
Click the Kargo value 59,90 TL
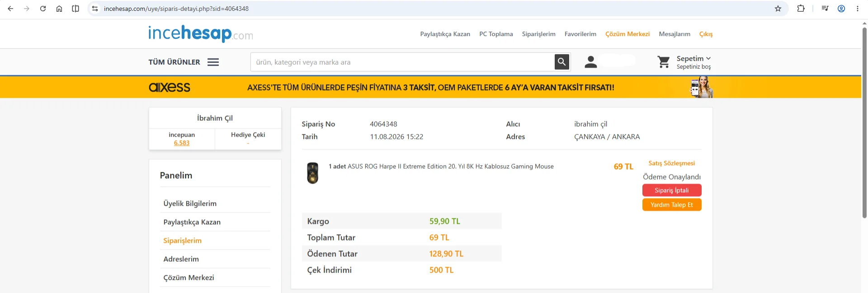(x=445, y=221)
